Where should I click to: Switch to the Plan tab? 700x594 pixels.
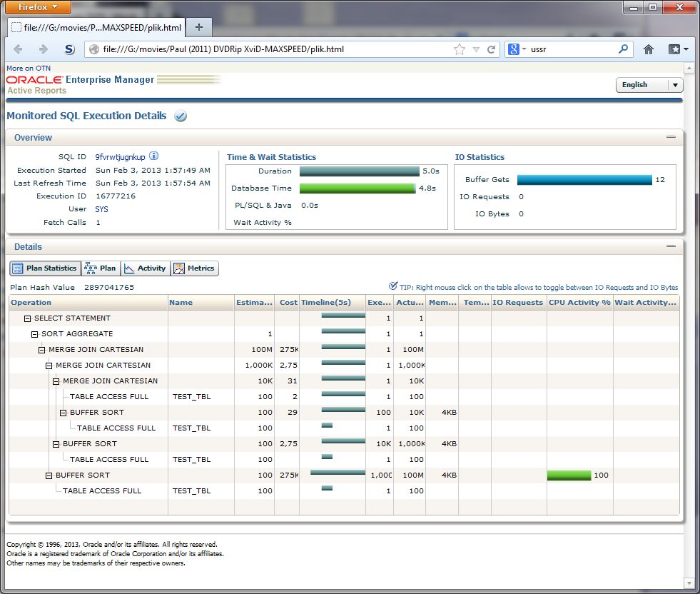pyautogui.click(x=101, y=268)
